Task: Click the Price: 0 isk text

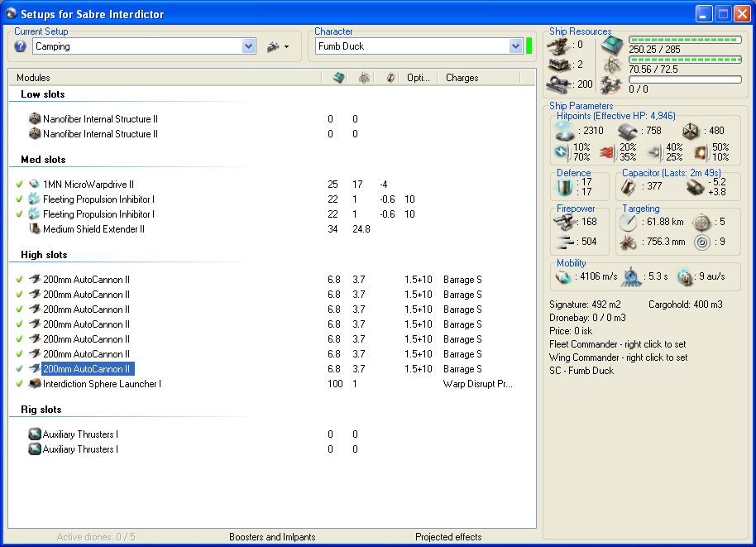Action: (571, 331)
